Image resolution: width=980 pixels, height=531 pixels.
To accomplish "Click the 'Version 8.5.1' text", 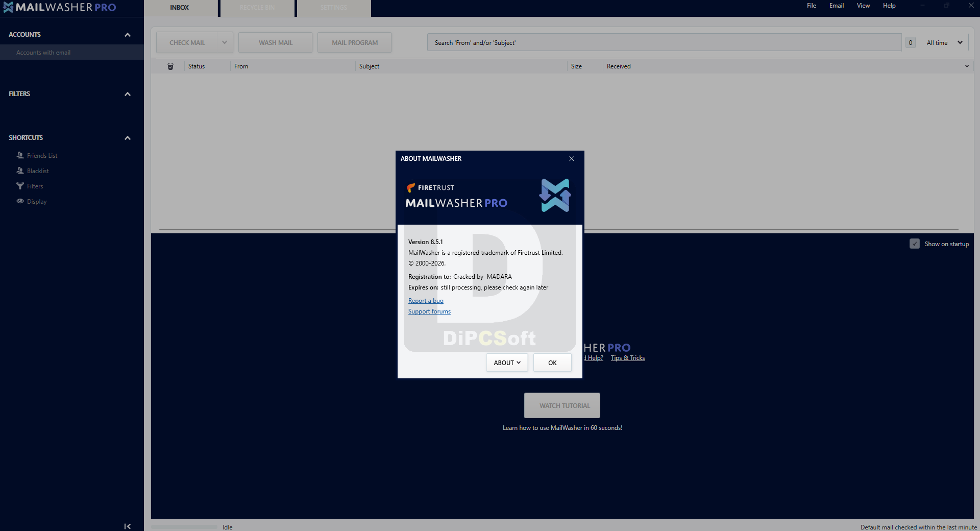I will point(426,242).
